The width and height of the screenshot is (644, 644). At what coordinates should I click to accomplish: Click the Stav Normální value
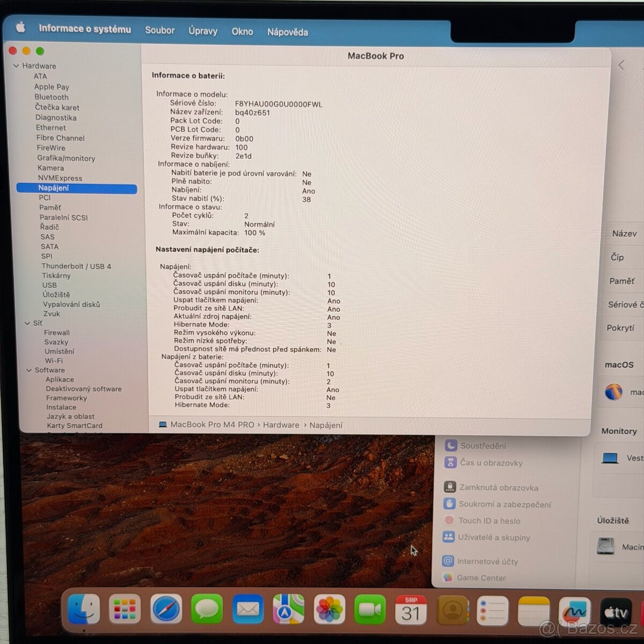coord(260,224)
